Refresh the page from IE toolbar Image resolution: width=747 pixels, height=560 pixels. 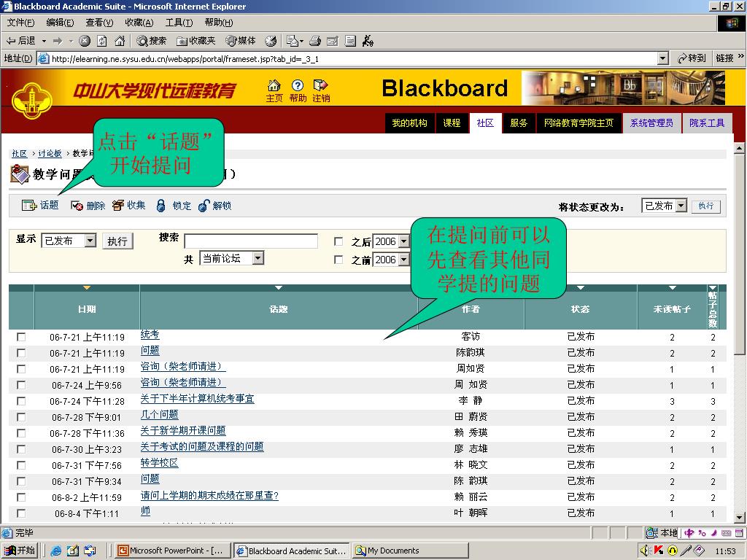coord(102,41)
